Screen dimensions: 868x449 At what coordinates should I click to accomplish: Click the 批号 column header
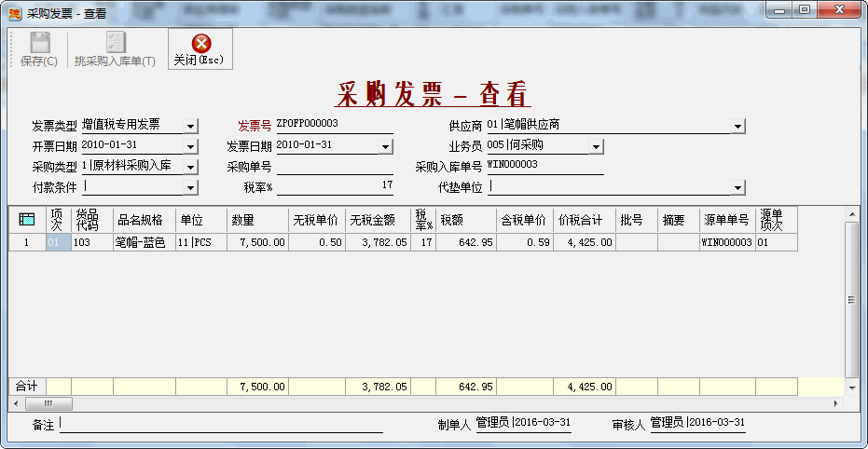coord(637,220)
